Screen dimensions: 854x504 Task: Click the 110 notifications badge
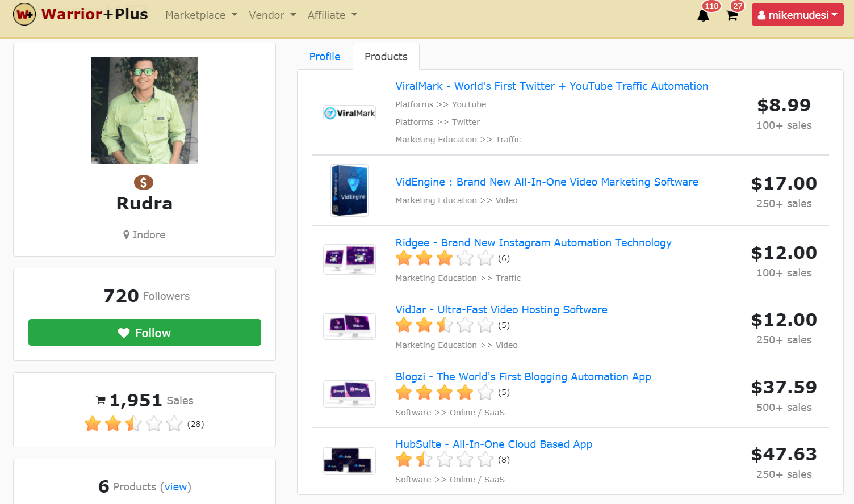click(x=711, y=6)
